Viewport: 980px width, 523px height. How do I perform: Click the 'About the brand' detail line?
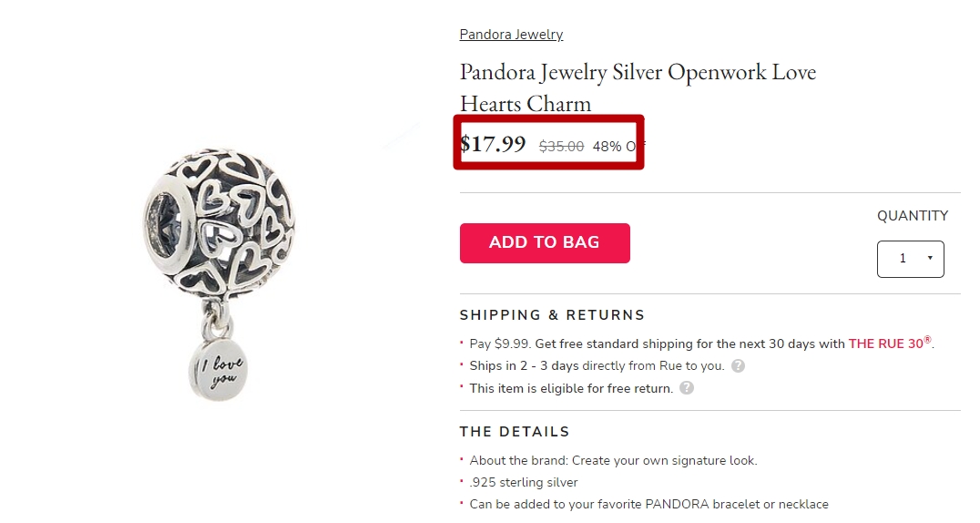(613, 460)
